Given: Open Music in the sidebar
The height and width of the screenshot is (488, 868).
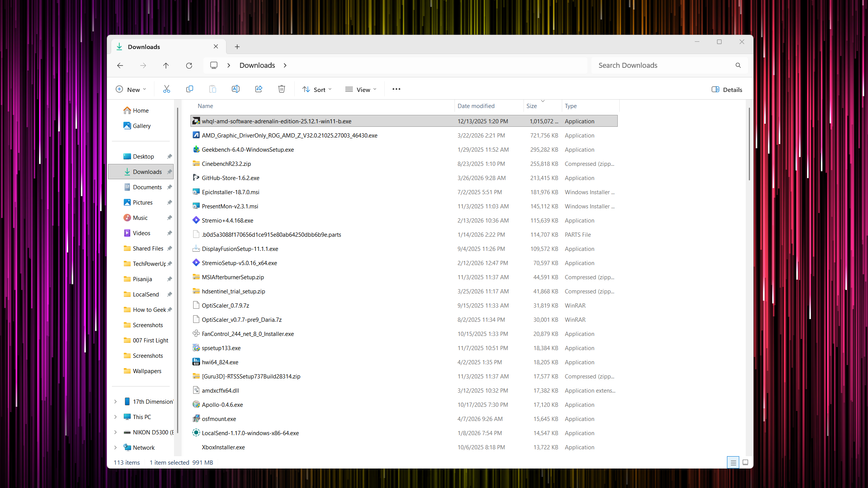Looking at the screenshot, I should click(x=141, y=218).
